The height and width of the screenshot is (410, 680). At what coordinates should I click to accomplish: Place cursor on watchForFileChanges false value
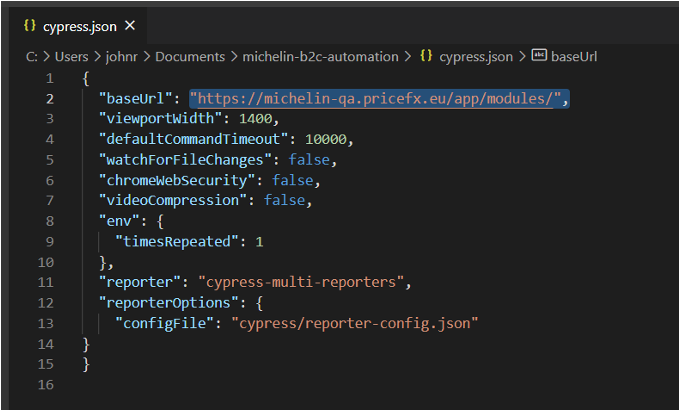point(309,160)
